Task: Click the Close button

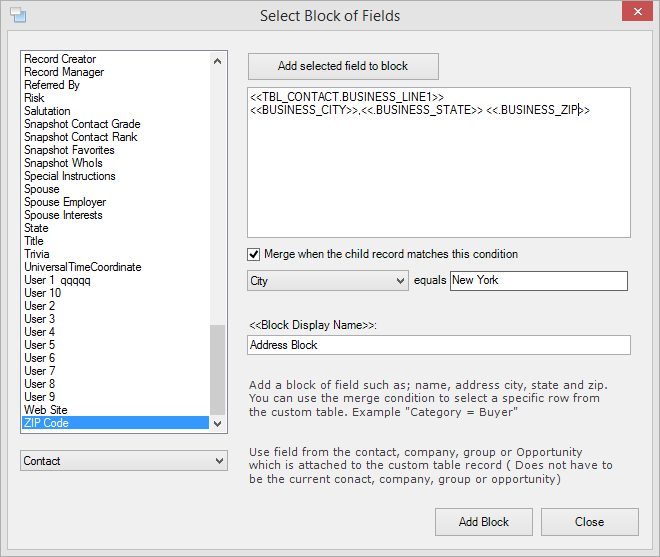Action: 589,522
